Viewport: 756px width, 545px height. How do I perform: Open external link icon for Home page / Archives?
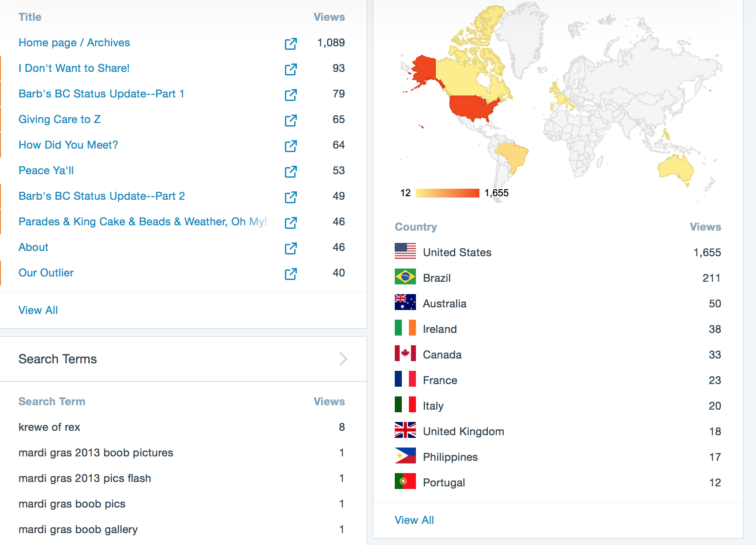291,44
